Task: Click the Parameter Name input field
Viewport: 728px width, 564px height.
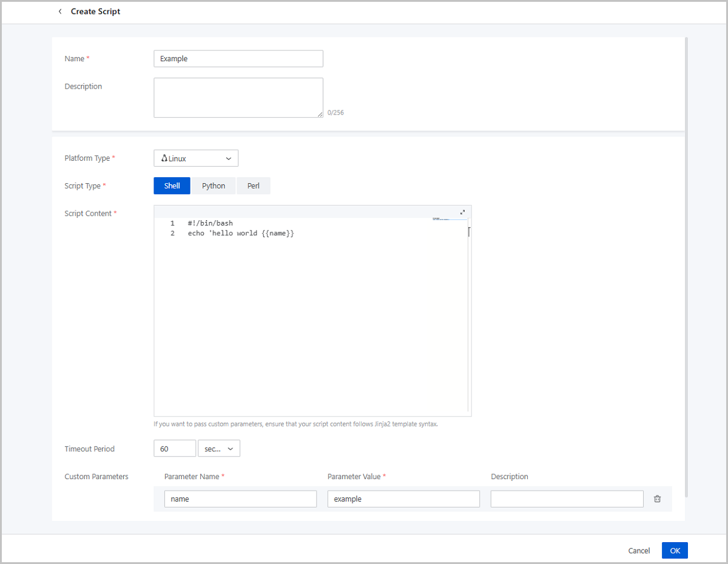Action: click(240, 499)
